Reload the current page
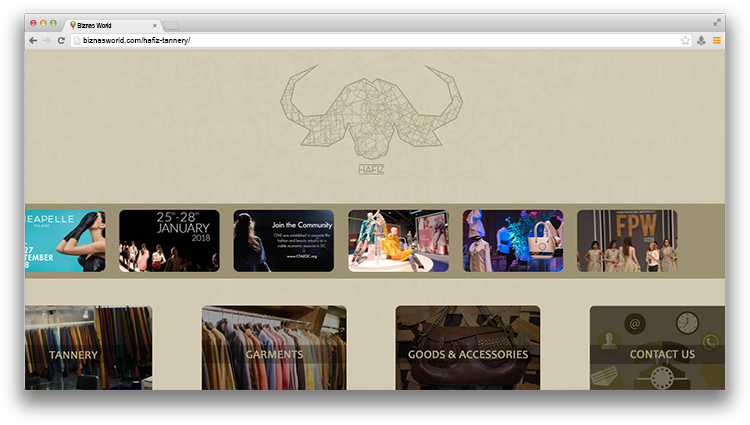The image size is (750, 425). click(61, 40)
